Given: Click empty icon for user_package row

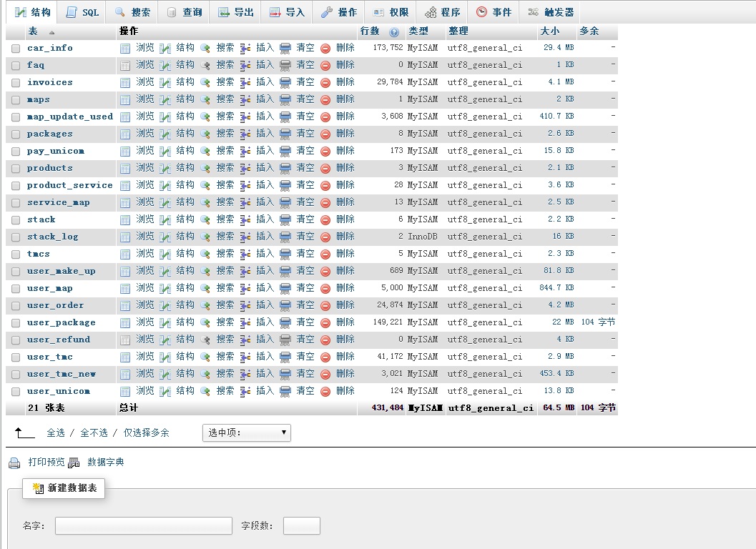Looking at the screenshot, I should [285, 323].
